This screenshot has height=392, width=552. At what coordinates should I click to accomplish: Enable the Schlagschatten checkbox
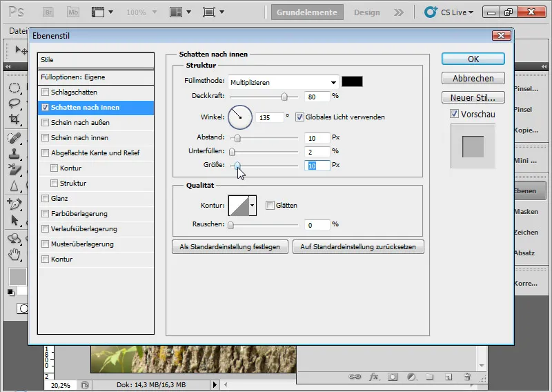[45, 92]
